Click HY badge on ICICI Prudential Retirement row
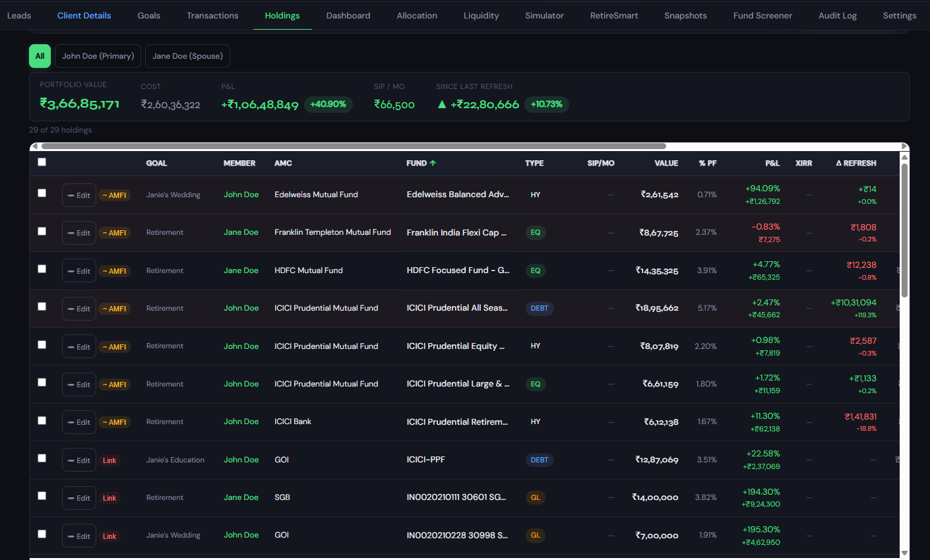The image size is (930, 560). pyautogui.click(x=536, y=421)
